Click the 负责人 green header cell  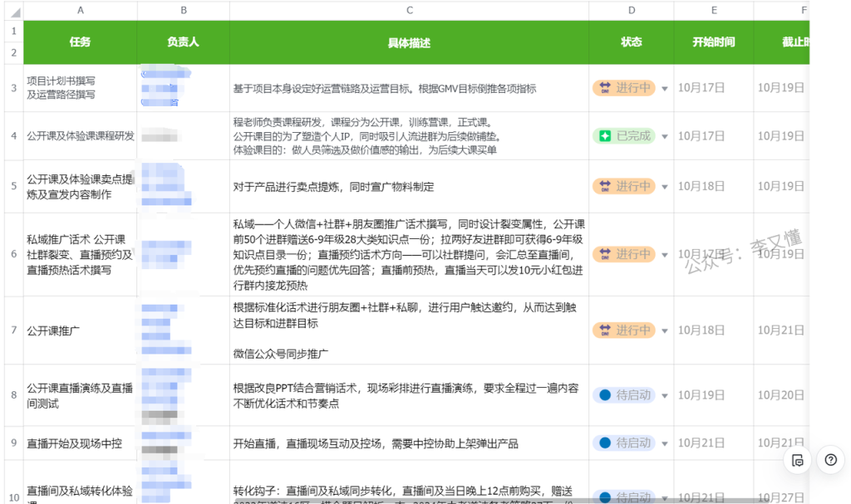183,42
